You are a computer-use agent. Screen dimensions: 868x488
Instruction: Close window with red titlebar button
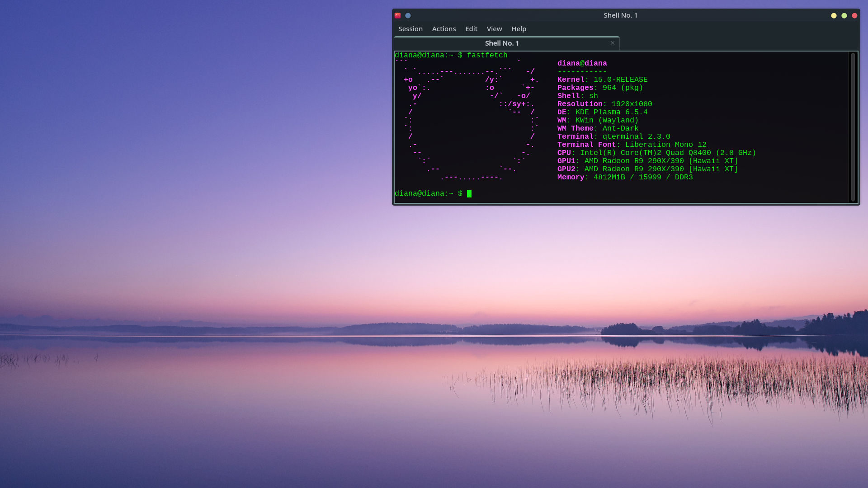click(x=854, y=15)
